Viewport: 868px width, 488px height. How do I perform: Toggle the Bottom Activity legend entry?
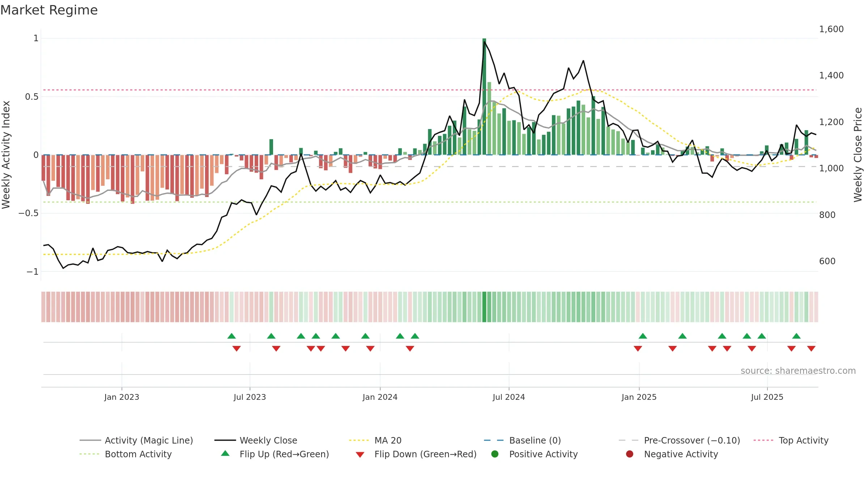[x=125, y=454]
